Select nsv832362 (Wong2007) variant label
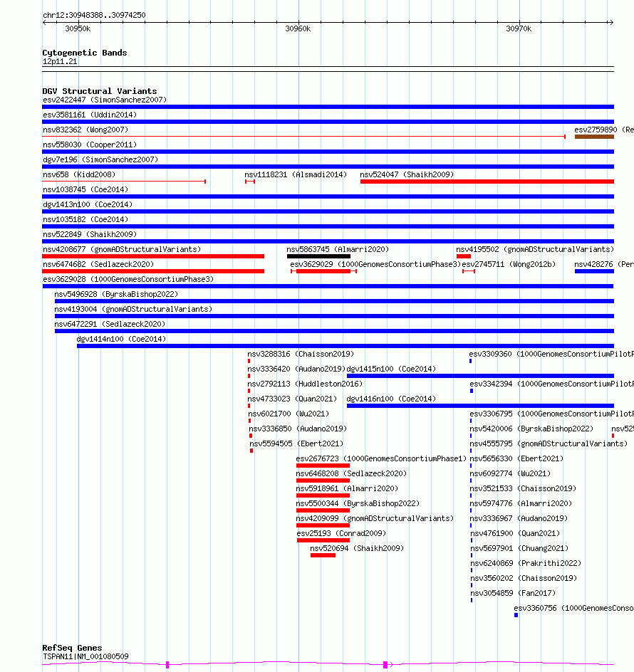This screenshot has width=634, height=672. point(85,130)
